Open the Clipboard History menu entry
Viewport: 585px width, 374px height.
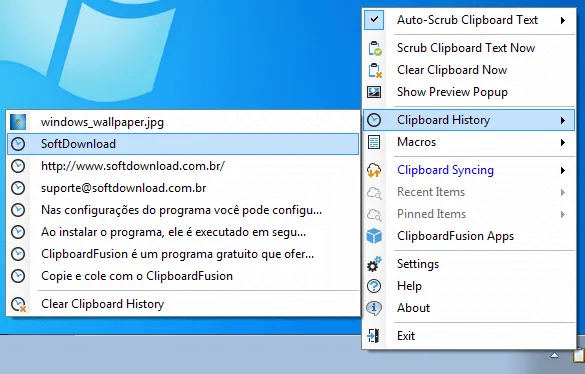(x=469, y=120)
